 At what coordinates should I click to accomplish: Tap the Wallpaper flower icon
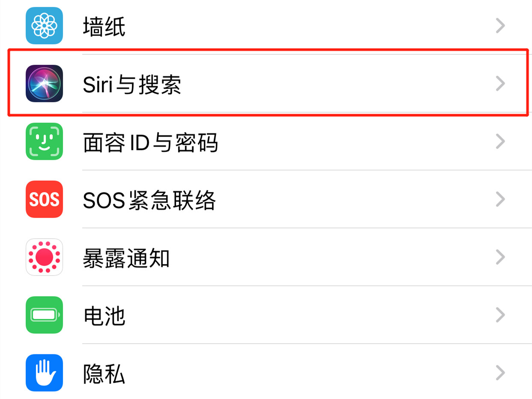pos(44,26)
